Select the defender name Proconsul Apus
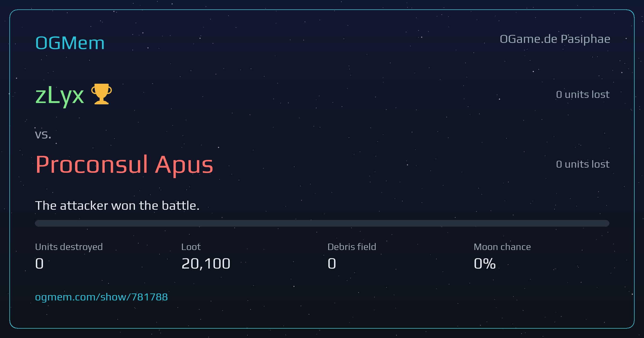 coord(124,164)
